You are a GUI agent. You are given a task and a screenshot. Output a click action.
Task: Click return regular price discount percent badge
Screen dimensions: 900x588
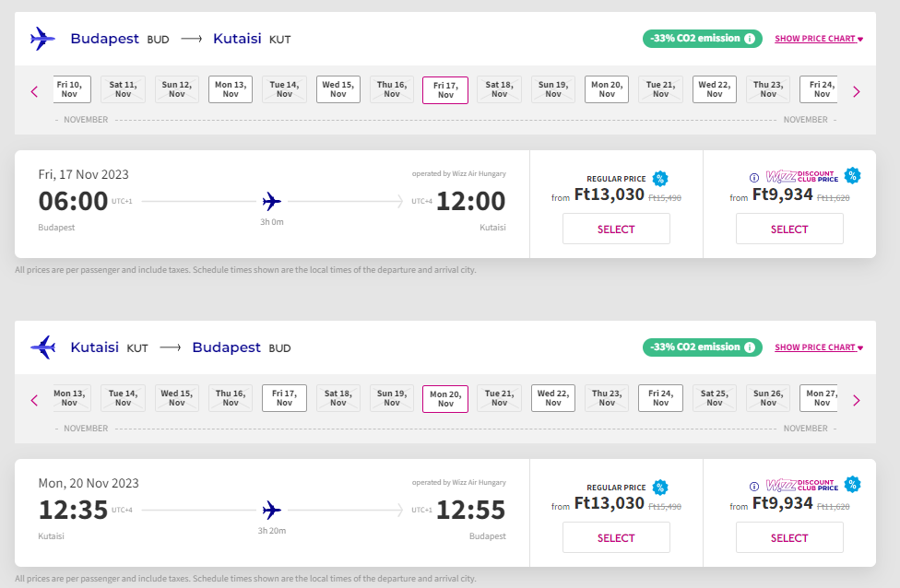point(660,488)
